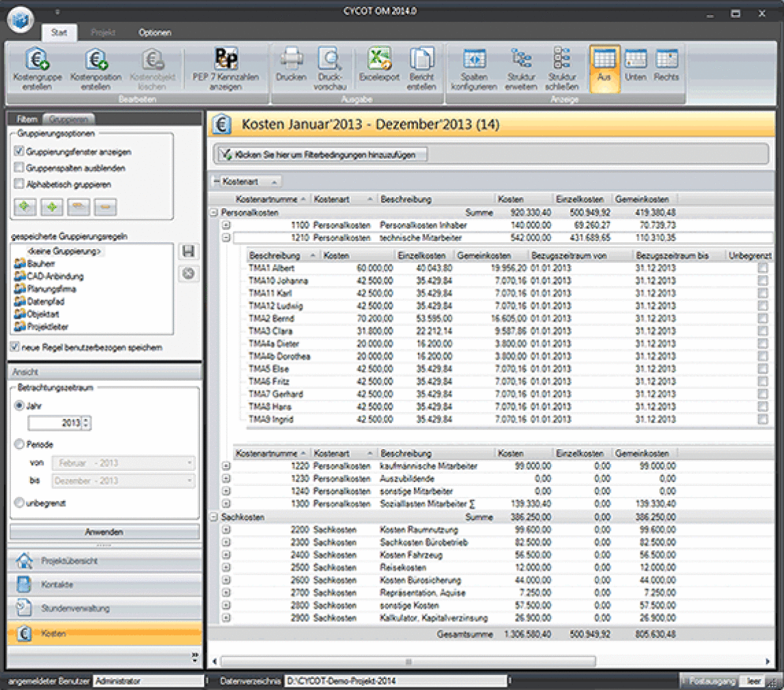Screen dimensions: 784x690
Task: Select the Rechts display mode
Action: (x=666, y=65)
